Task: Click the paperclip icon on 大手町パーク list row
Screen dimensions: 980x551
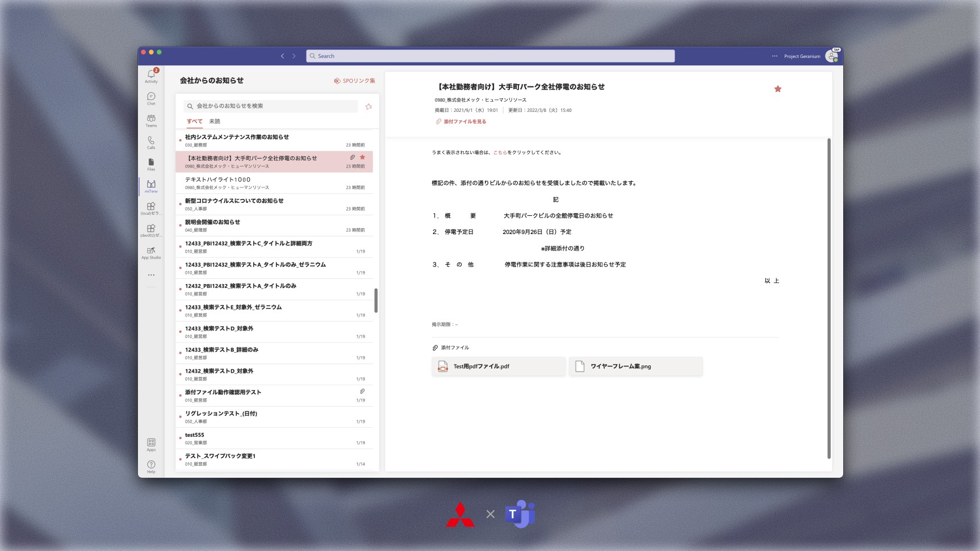Action: pos(353,157)
